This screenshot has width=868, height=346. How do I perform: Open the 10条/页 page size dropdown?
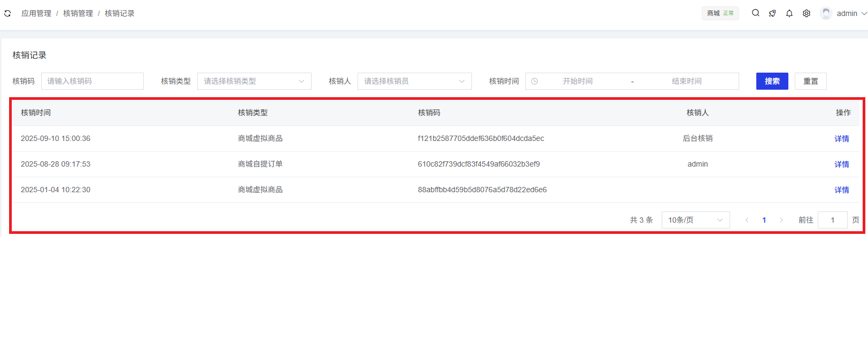[x=695, y=220]
